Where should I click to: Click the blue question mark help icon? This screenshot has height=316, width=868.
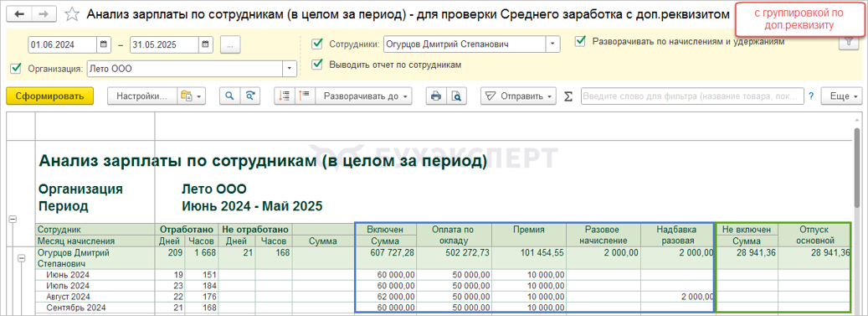(x=811, y=96)
